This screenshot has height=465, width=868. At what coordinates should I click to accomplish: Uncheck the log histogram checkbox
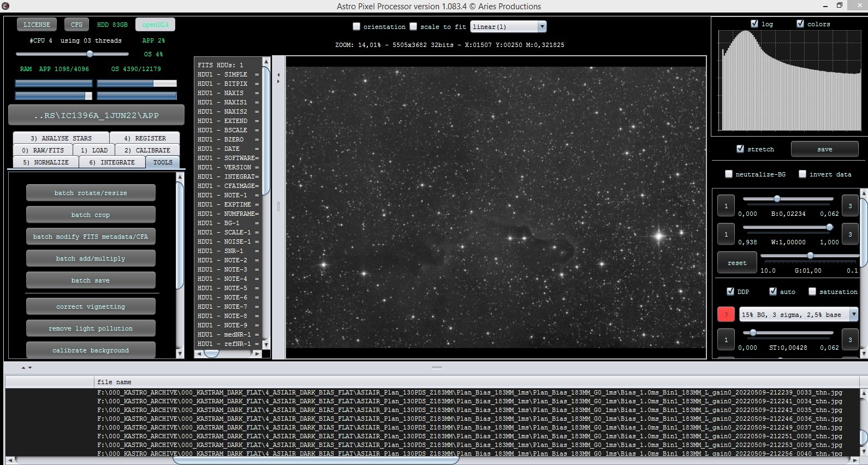point(754,23)
